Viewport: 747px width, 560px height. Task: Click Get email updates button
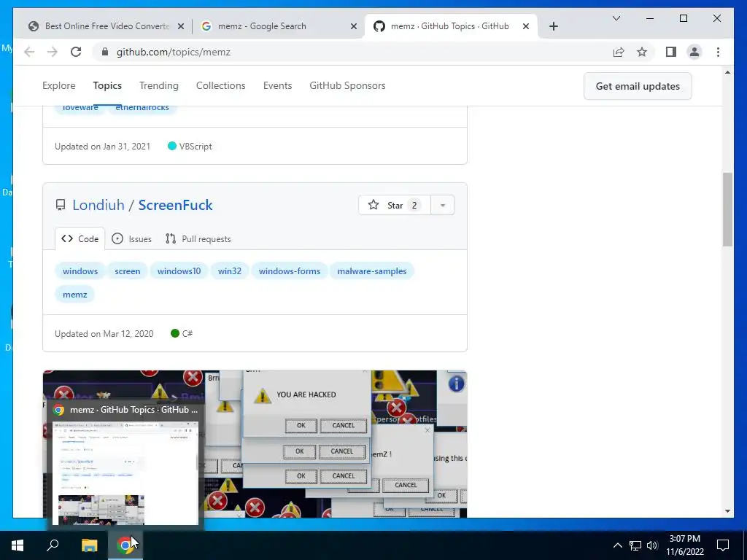638,86
